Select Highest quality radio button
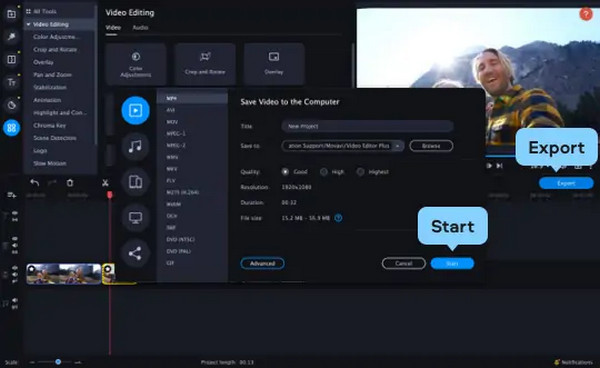This screenshot has height=368, width=600. (360, 172)
